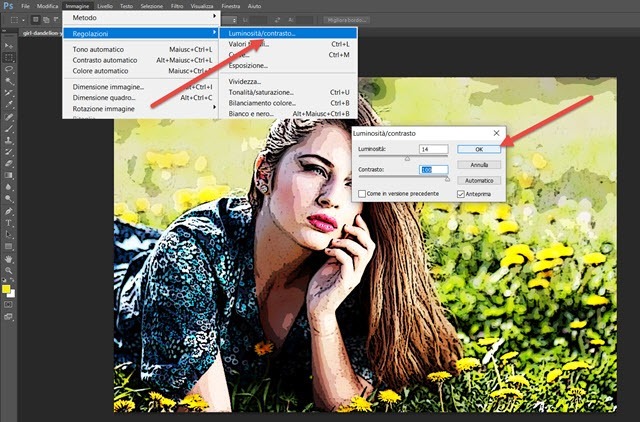640x422 pixels.
Task: Click the Luminosità slider handle
Action: tap(407, 158)
